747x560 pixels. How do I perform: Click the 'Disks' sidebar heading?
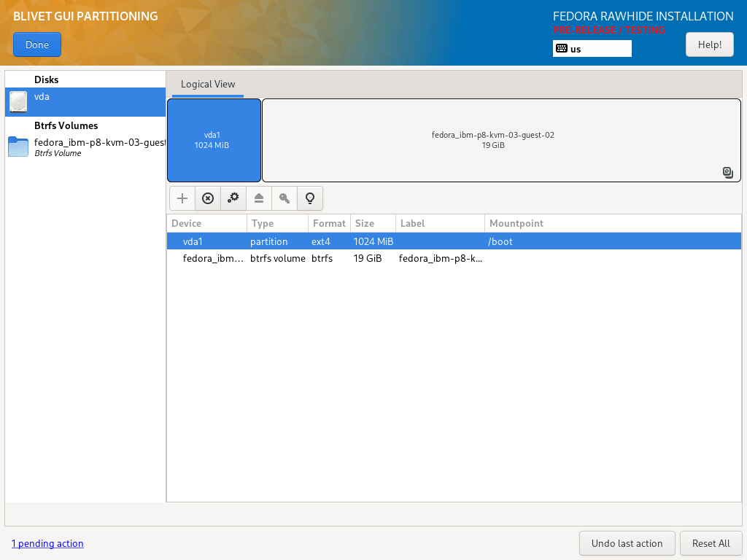tap(46, 79)
